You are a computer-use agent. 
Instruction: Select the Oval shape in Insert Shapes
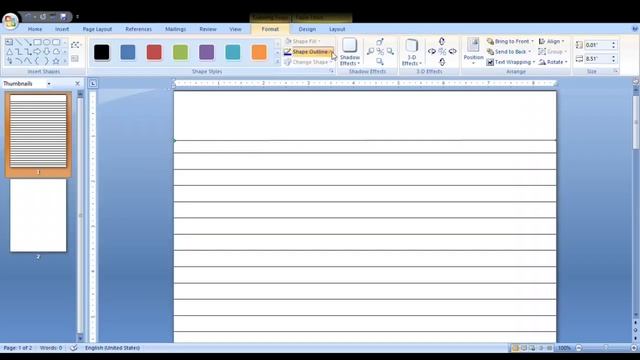47,42
